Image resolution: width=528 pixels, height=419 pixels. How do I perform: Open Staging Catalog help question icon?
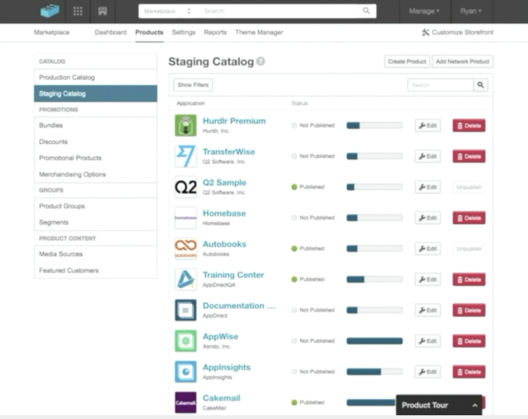[261, 61]
